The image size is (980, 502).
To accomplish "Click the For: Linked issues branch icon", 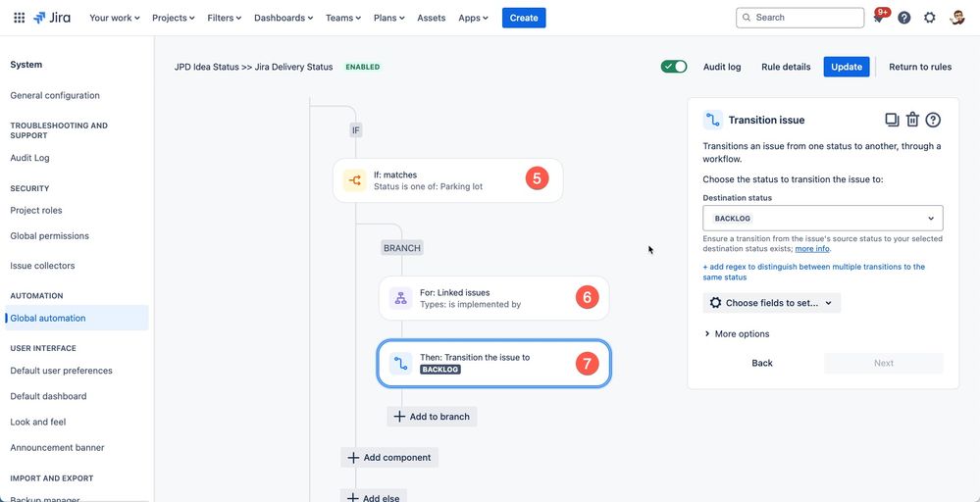I will click(400, 298).
